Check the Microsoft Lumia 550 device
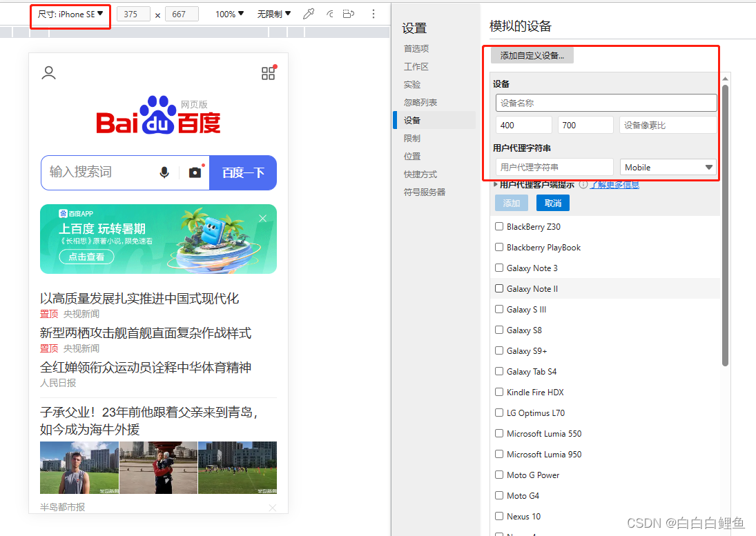 tap(499, 433)
